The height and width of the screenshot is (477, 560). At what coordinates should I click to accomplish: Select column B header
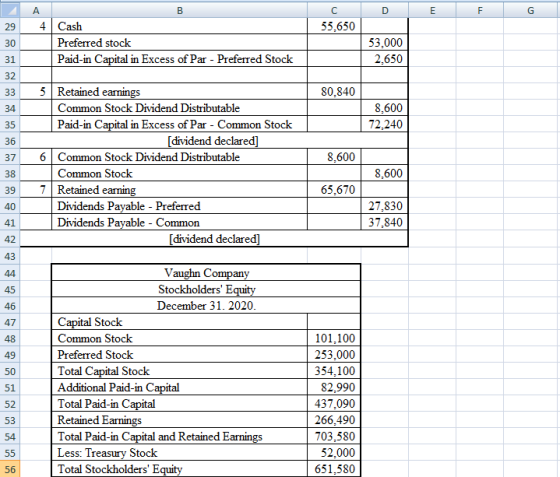click(x=180, y=11)
